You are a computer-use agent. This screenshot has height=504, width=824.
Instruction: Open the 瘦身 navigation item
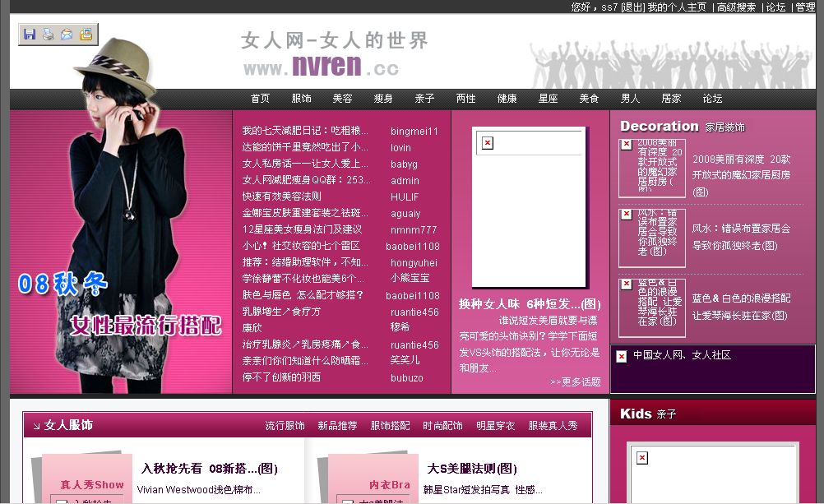pos(383,99)
